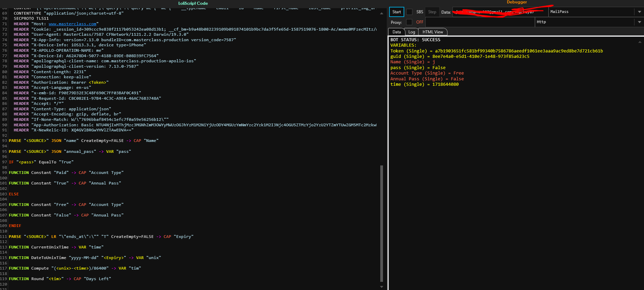Click the PARSE name JSON code line

84,141
